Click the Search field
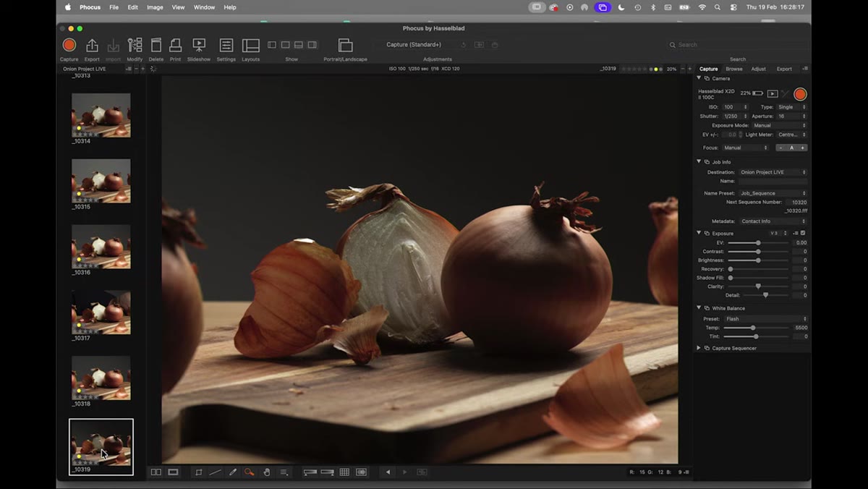 coord(736,45)
